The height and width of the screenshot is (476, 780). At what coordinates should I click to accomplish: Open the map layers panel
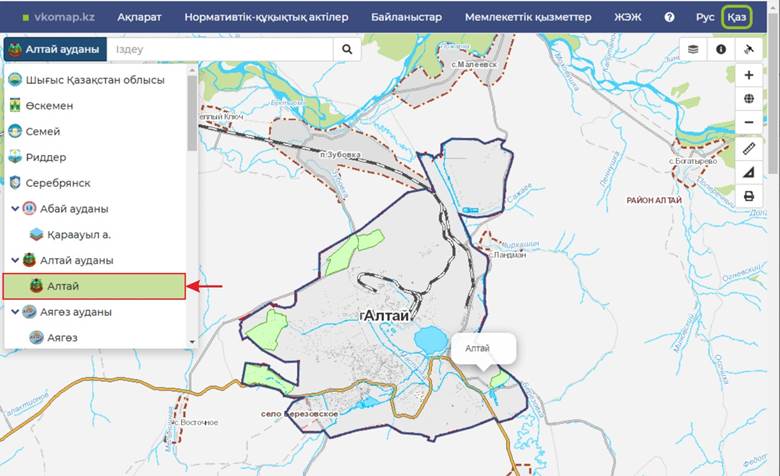(693, 49)
